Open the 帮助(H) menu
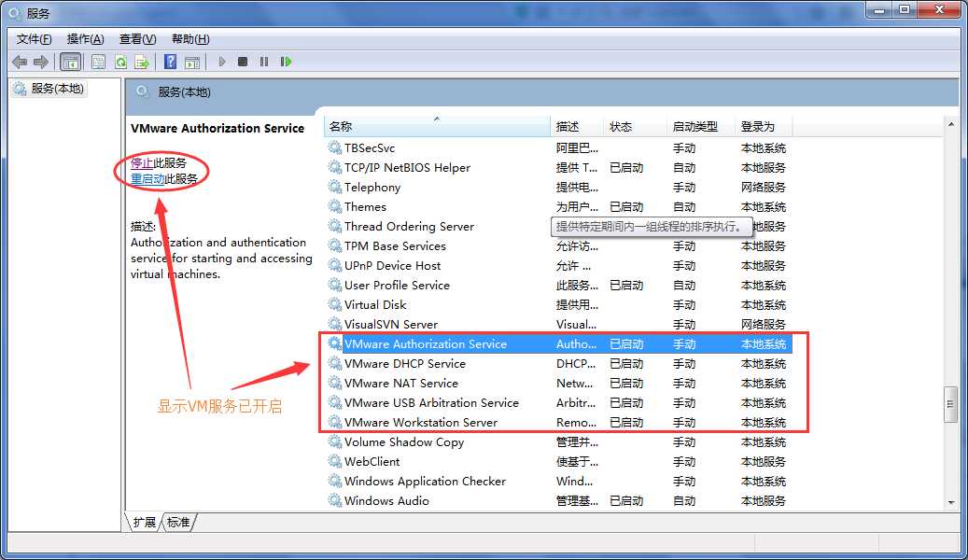Image resolution: width=968 pixels, height=560 pixels. (190, 39)
